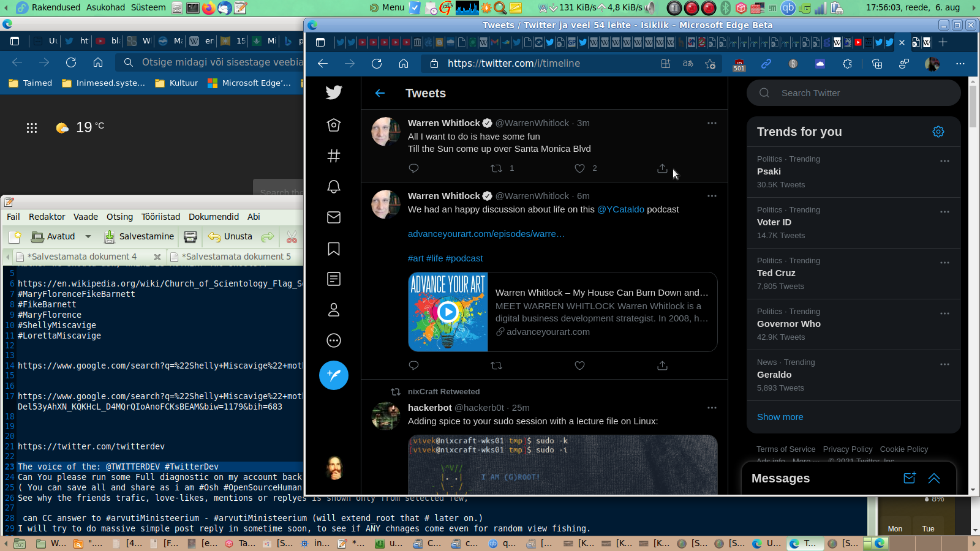Like the @YCataldo podcast tweet
This screenshot has width=980, height=551.
pyautogui.click(x=579, y=365)
